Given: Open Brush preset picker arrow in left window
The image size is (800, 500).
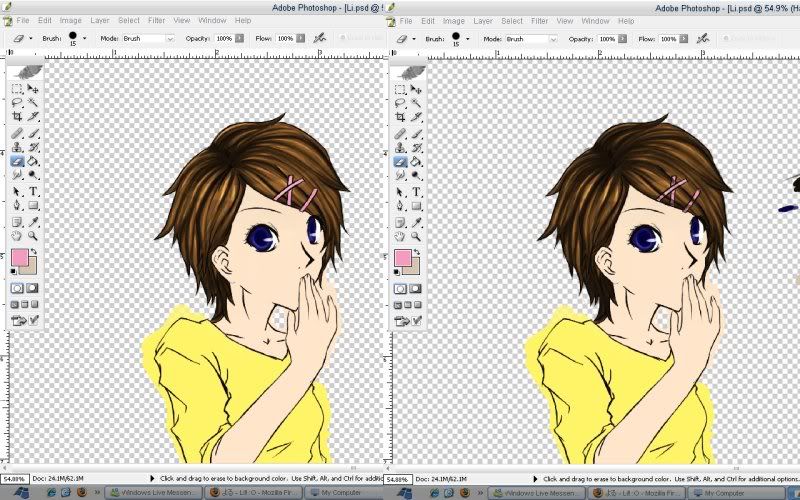Looking at the screenshot, I should 84,38.
